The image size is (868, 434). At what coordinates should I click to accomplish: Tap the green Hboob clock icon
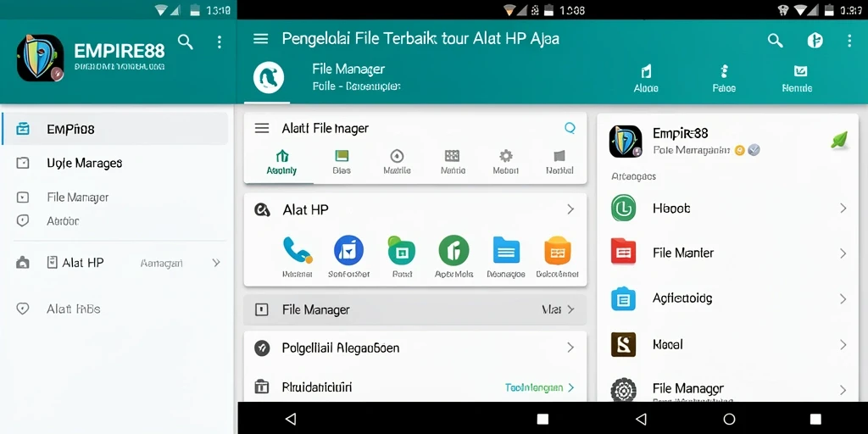pos(623,209)
